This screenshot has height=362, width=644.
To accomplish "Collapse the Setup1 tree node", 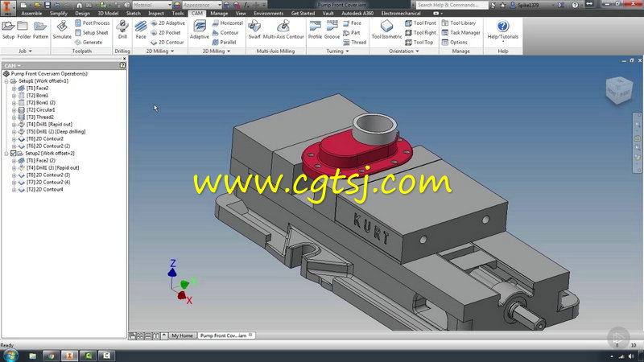I will click(6, 81).
